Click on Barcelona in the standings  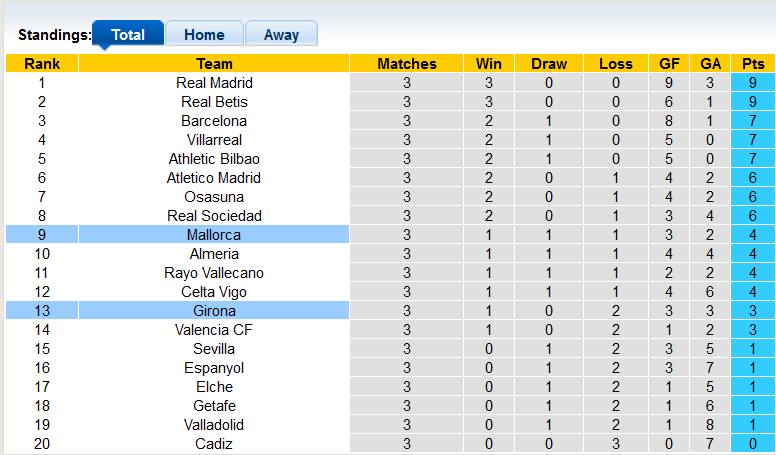point(214,121)
